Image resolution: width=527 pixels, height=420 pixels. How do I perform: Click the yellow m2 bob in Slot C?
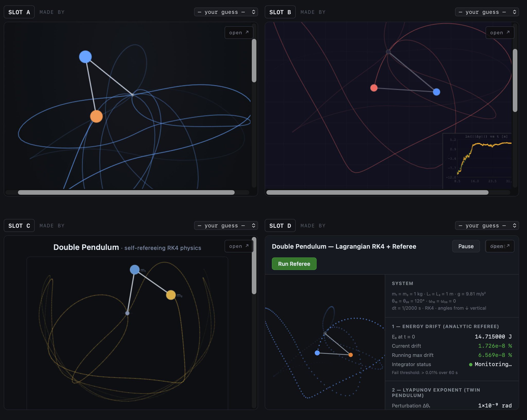pos(171,295)
